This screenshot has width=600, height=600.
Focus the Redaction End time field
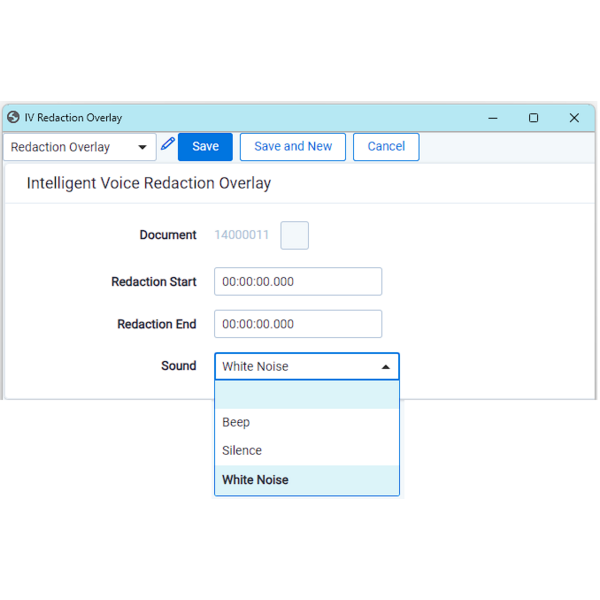coord(298,324)
